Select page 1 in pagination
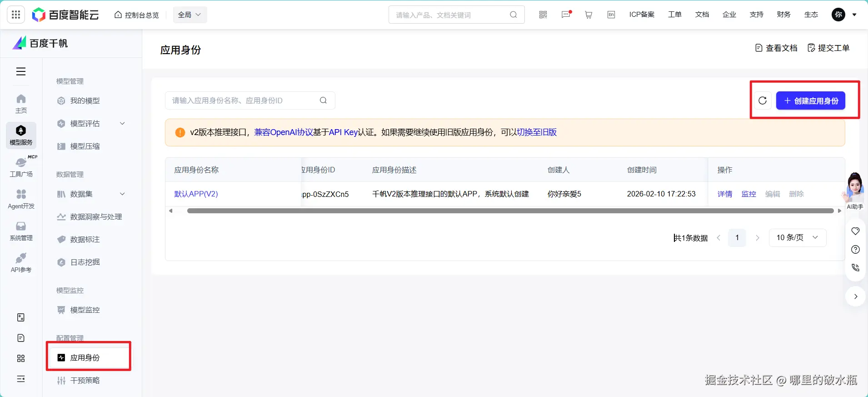 coord(737,238)
